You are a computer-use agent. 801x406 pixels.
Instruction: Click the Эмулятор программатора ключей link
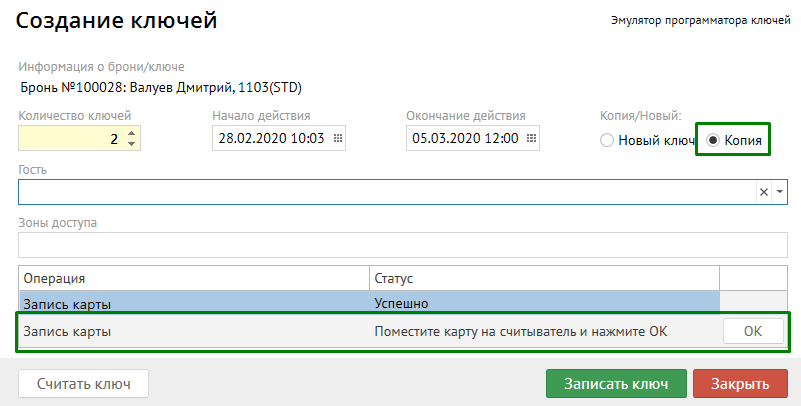[701, 20]
